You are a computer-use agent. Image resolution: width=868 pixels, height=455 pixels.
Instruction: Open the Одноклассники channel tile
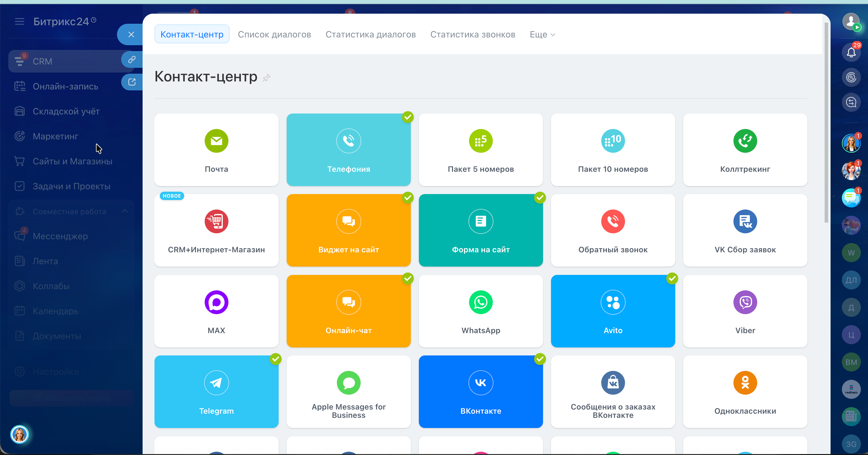745,391
